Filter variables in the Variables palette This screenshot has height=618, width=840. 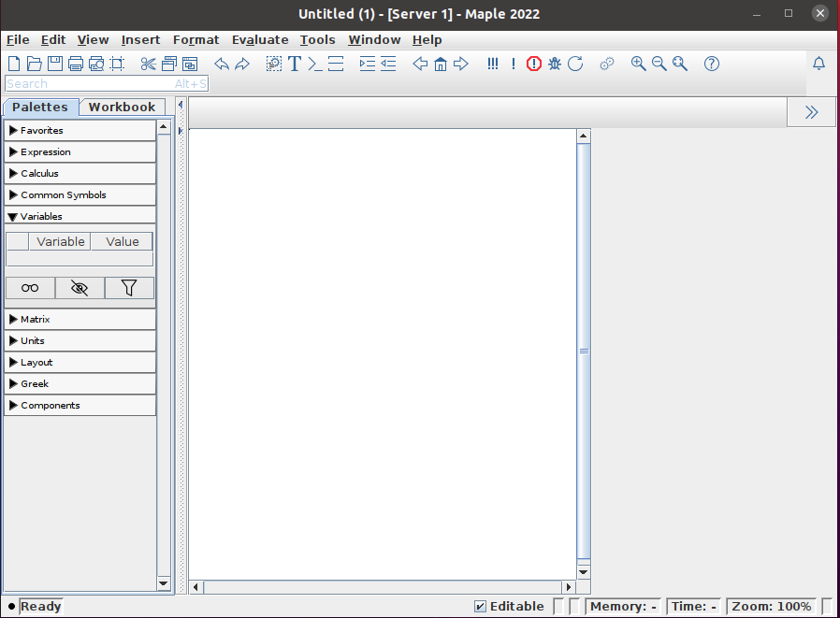(128, 287)
